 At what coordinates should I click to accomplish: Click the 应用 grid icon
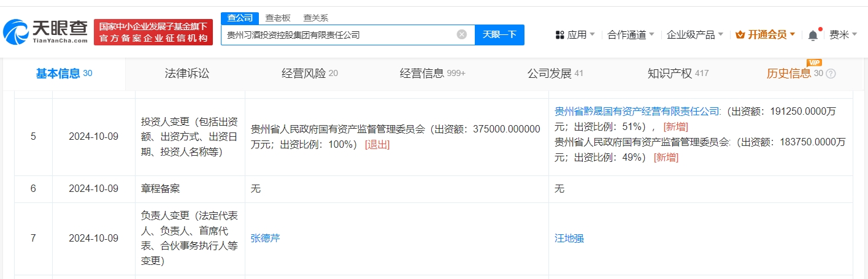(559, 35)
